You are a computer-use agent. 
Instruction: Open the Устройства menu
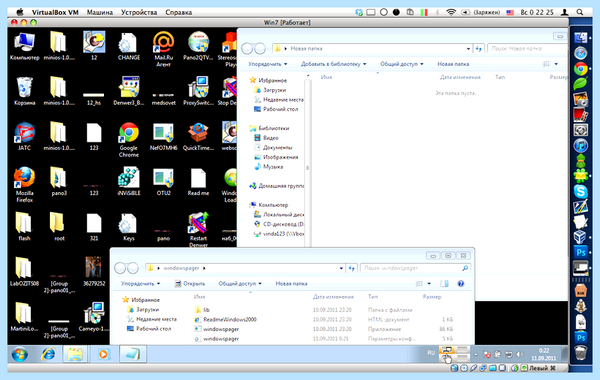[139, 12]
